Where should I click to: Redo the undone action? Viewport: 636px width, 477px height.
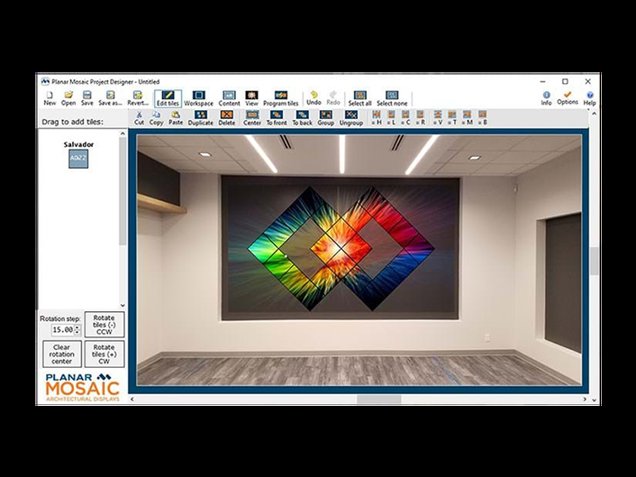333,99
